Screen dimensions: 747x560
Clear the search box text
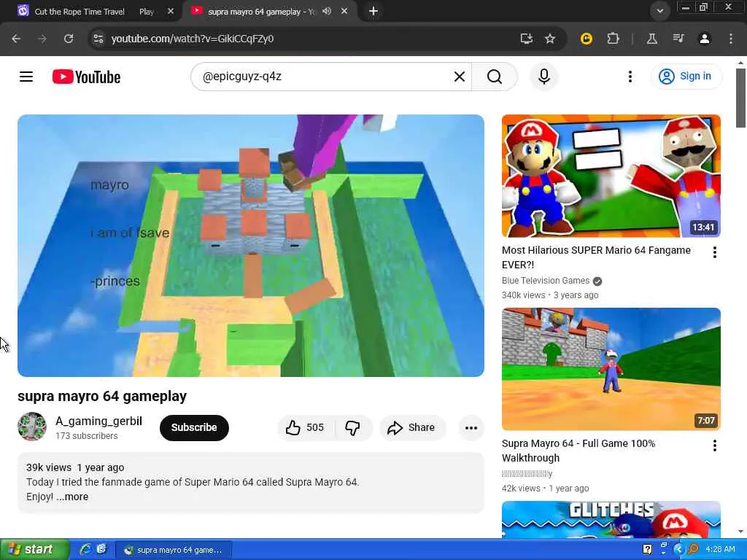coord(460,77)
